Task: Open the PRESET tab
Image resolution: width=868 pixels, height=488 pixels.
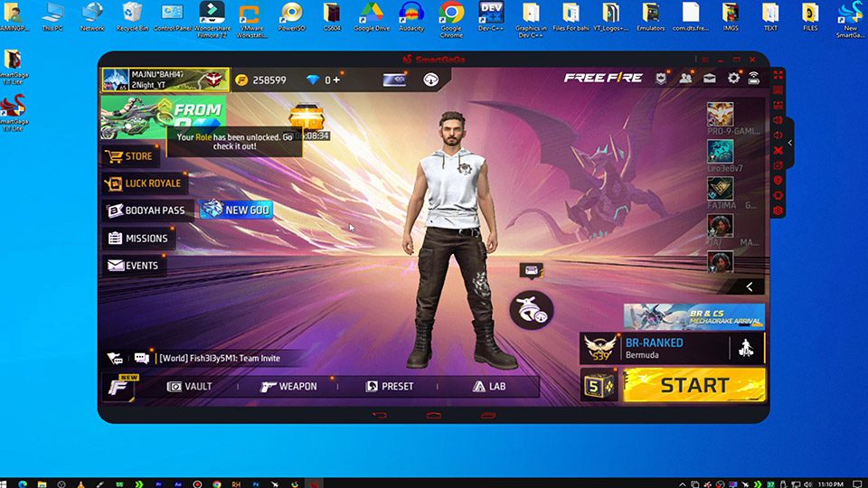Action: tap(389, 386)
